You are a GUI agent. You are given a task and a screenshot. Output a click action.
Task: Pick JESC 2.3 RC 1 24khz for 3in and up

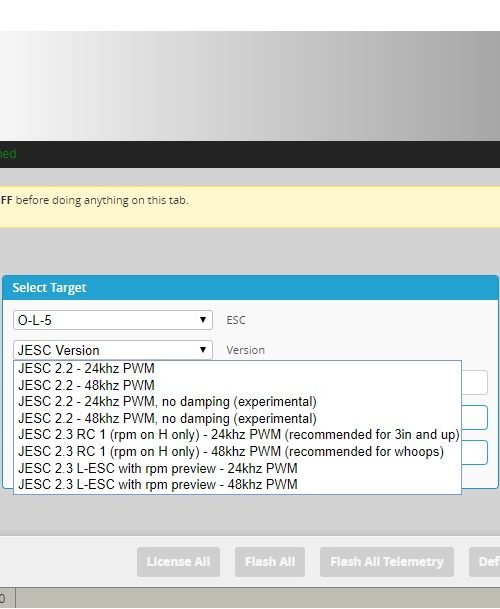[237, 435]
